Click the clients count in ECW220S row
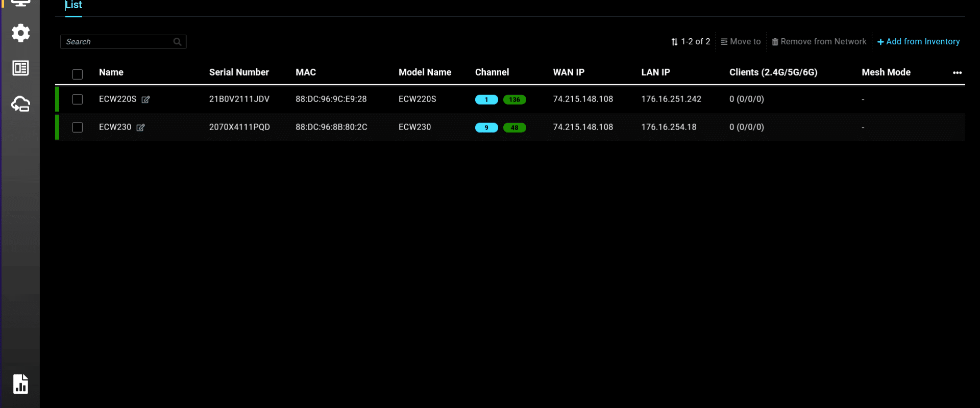Viewport: 980px width, 408px height. pyautogui.click(x=747, y=99)
